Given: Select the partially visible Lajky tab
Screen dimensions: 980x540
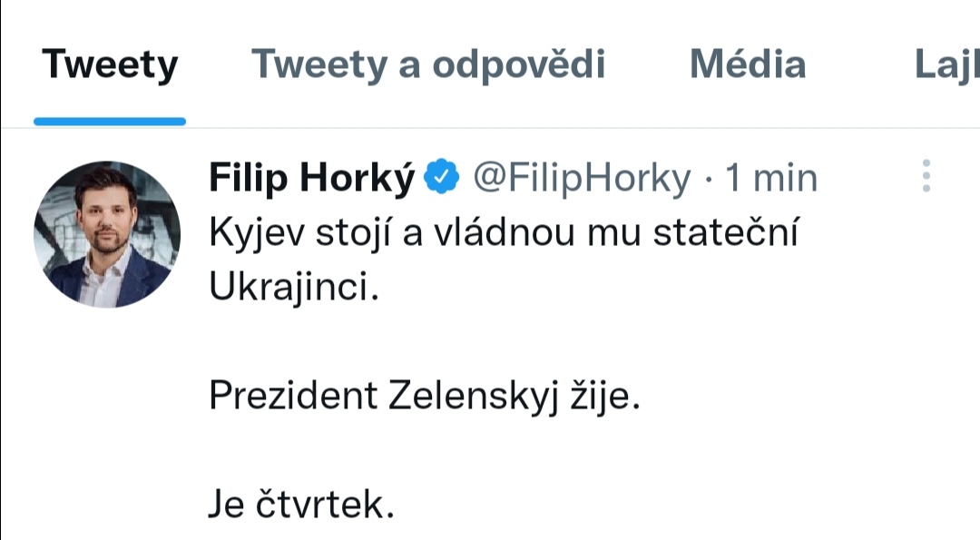Looking at the screenshot, I should (947, 65).
